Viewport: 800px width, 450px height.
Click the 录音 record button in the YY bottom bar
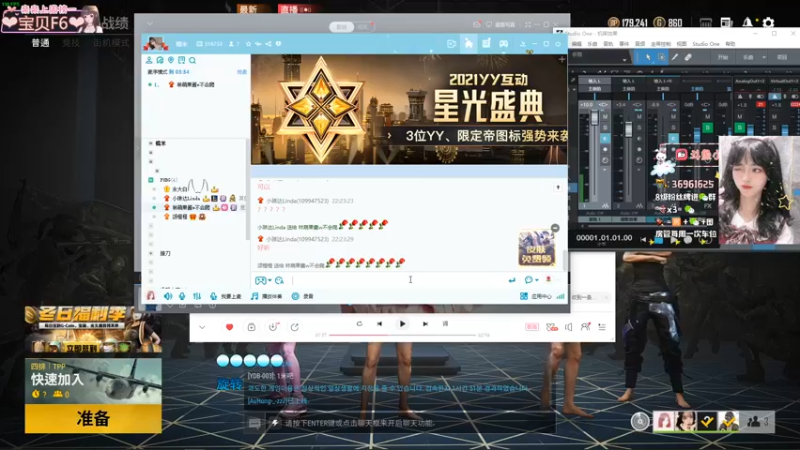(x=302, y=296)
